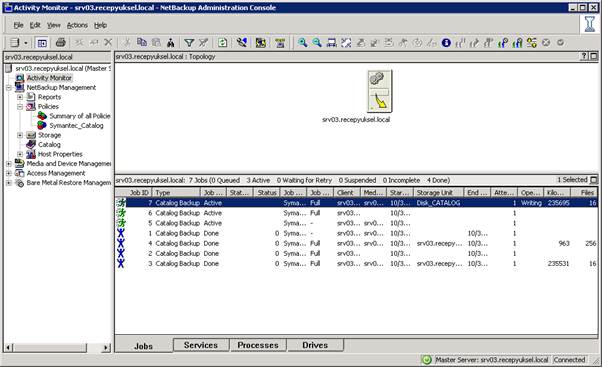Switch to the Jobs tab
Screen dimensions: 602x367
point(144,346)
